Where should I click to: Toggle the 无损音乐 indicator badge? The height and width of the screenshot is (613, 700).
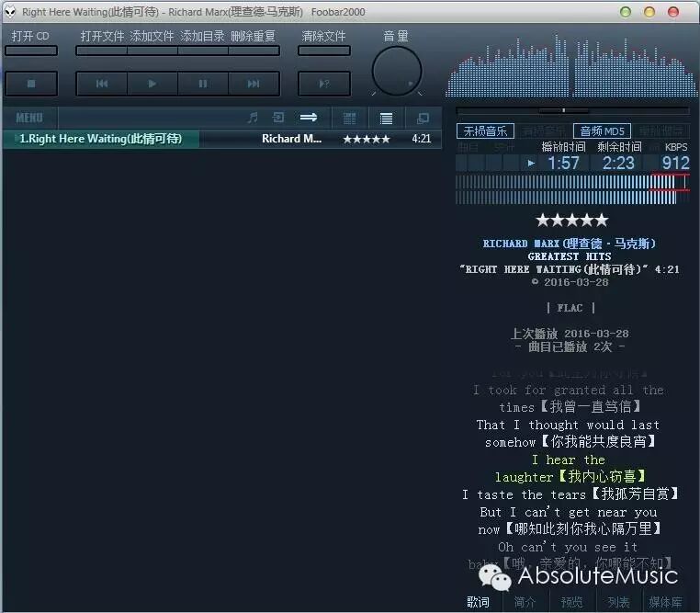pos(485,131)
